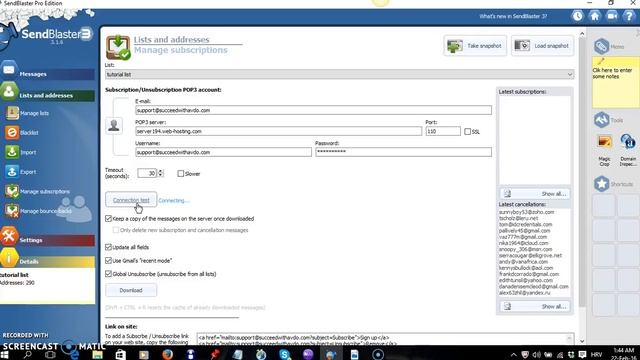
Task: Click the Connection test button
Action: [131, 200]
